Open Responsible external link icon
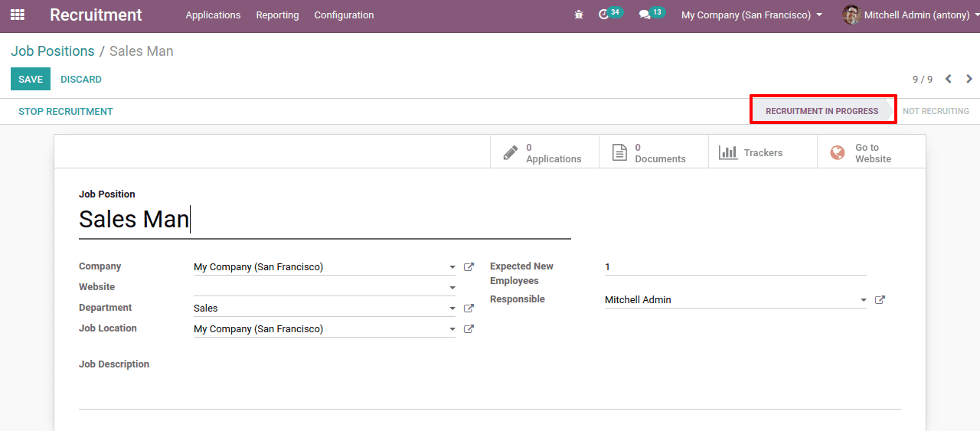980x431 pixels. point(880,300)
